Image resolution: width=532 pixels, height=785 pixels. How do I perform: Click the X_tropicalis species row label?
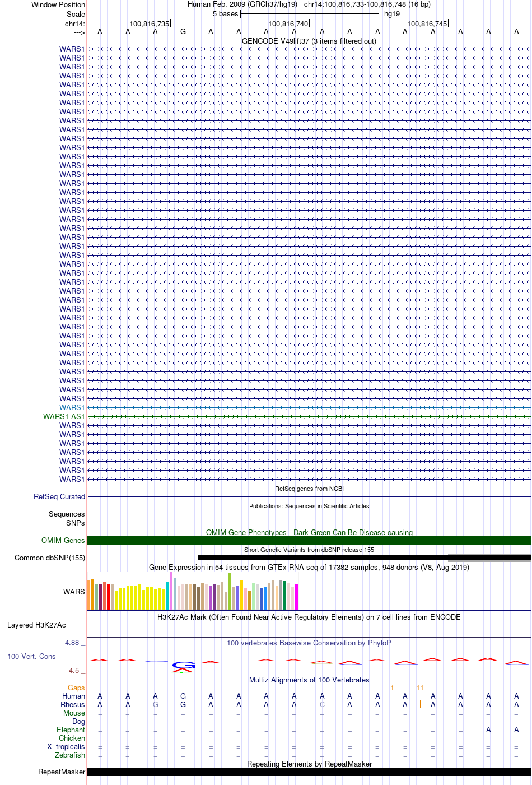point(66,746)
